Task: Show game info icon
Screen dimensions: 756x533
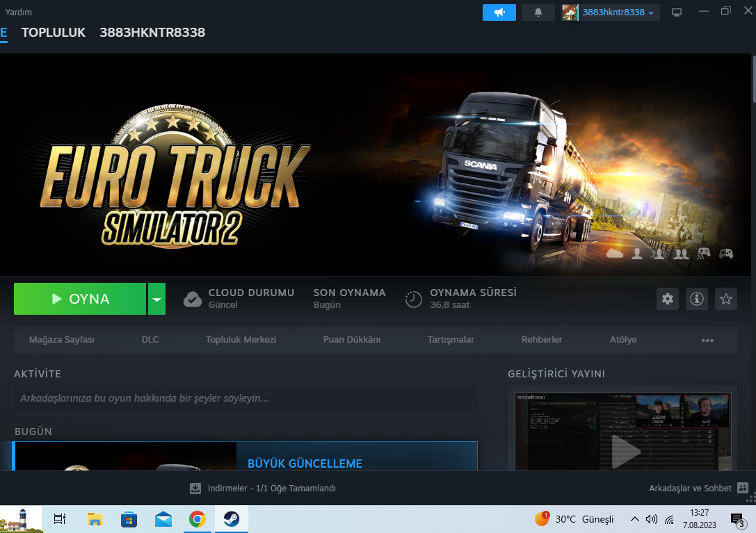Action: (697, 299)
